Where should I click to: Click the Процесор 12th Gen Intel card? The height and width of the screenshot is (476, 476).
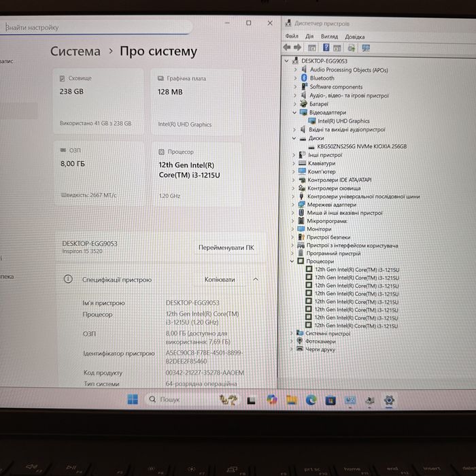point(197,175)
